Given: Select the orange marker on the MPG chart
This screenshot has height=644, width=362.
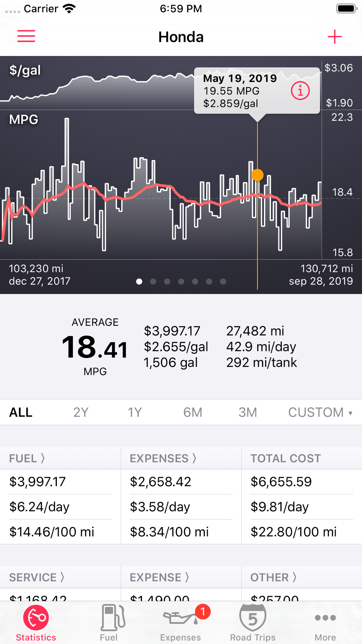Looking at the screenshot, I should pos(257,175).
